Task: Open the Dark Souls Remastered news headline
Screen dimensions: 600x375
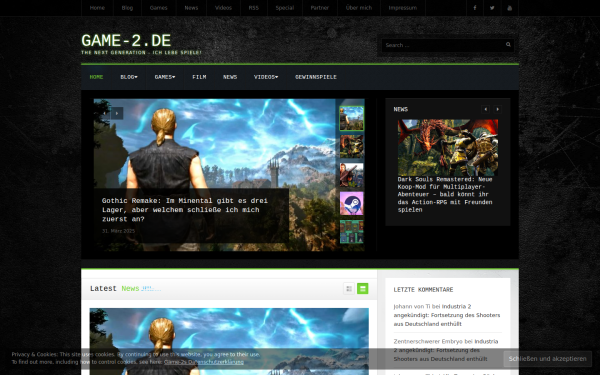Action: point(445,194)
